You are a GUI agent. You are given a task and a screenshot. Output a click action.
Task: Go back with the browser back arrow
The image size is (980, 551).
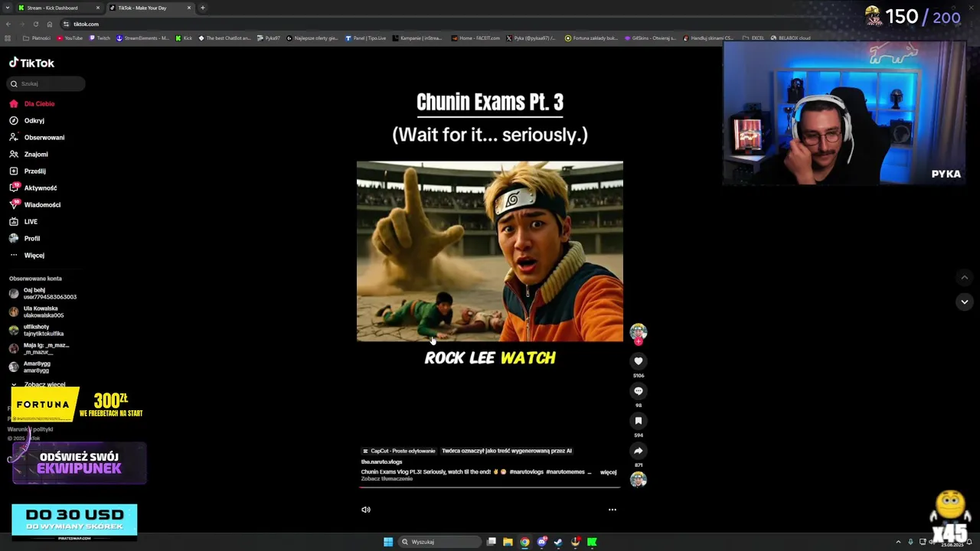(8, 24)
